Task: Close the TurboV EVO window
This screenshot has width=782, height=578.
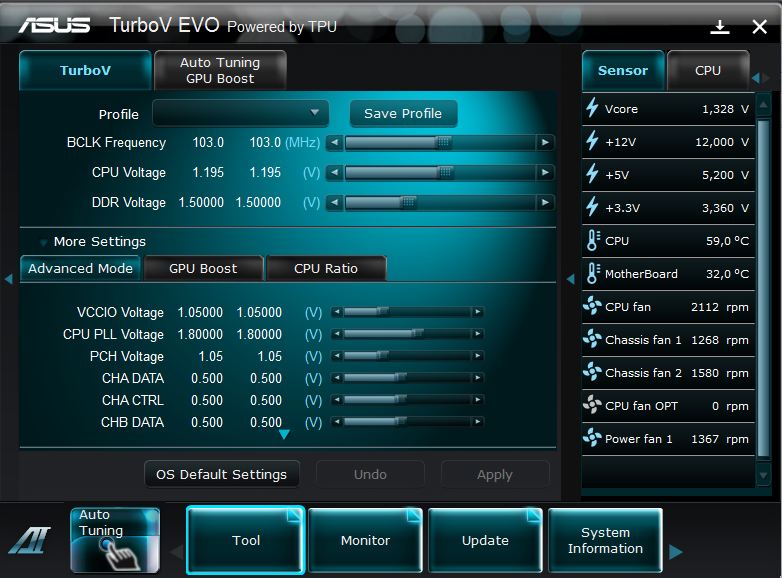Action: click(760, 27)
